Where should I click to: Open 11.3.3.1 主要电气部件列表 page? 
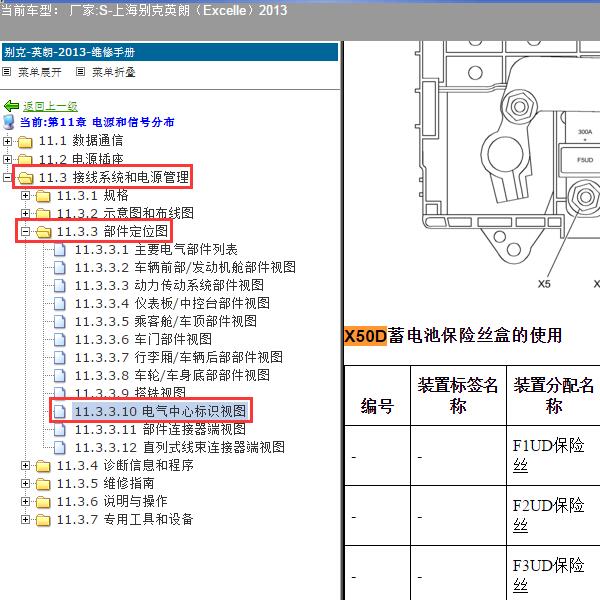[x=156, y=249]
